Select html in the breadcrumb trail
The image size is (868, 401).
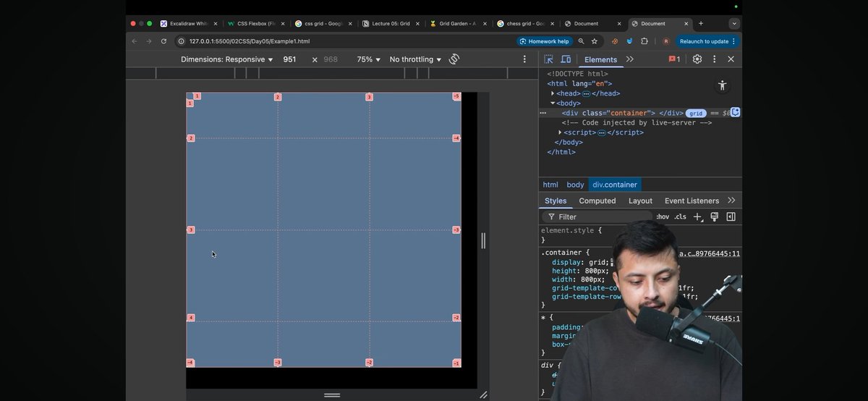tap(550, 185)
